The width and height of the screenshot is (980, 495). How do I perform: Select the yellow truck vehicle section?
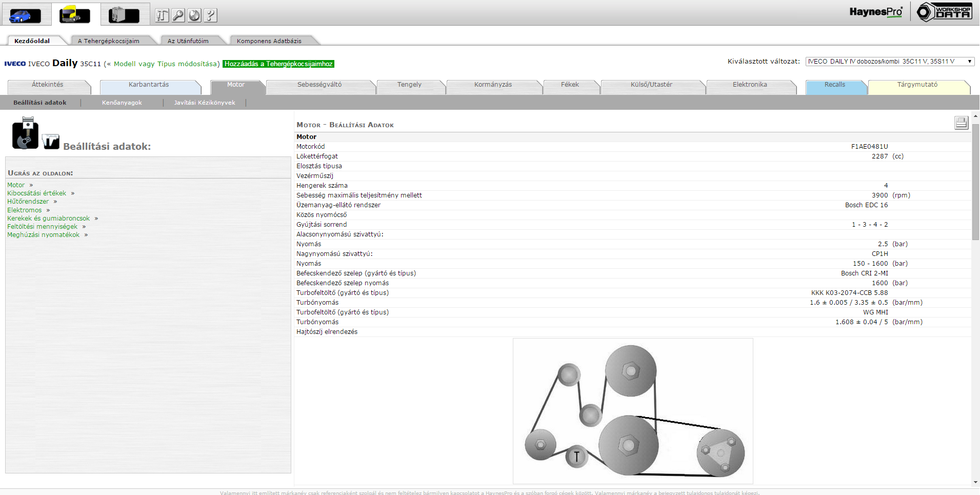click(x=75, y=15)
